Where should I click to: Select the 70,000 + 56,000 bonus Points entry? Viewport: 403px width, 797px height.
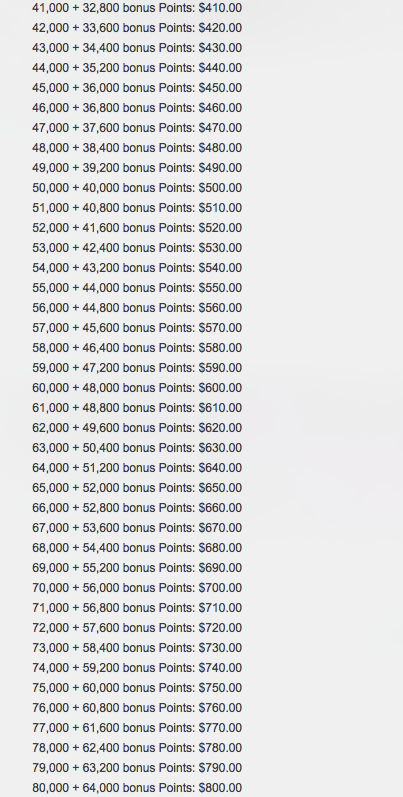tap(137, 588)
